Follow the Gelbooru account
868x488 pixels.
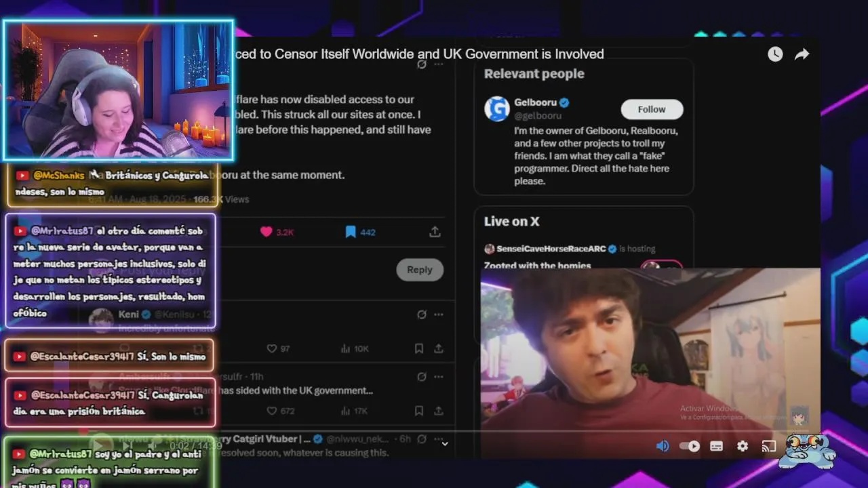652,109
